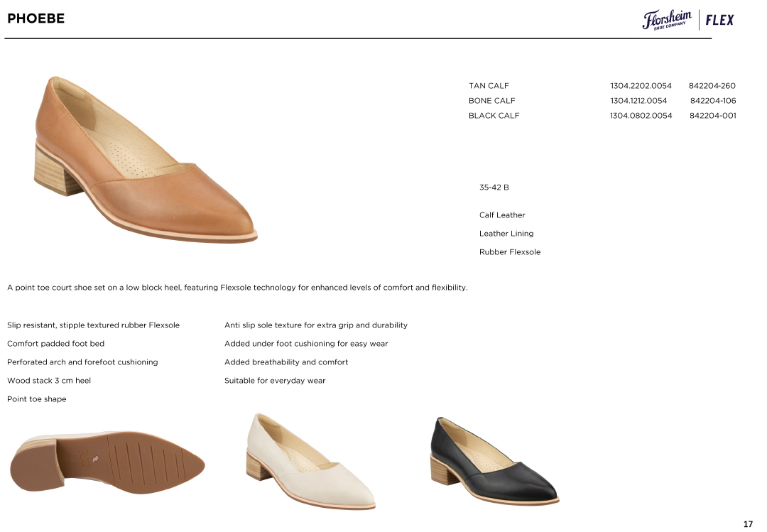This screenshot has width=767, height=532.
Task: Click the Wood stack 3 cm heel feature
Action: tap(49, 381)
